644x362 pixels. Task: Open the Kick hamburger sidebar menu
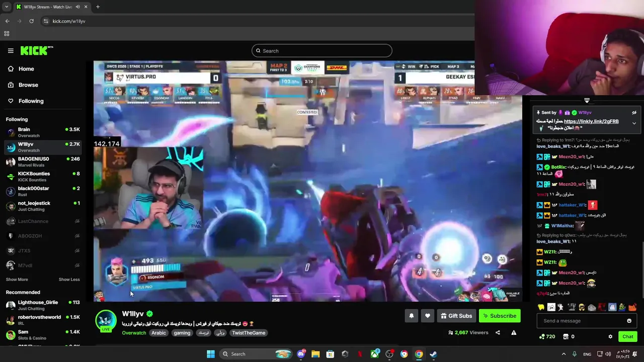[11, 51]
